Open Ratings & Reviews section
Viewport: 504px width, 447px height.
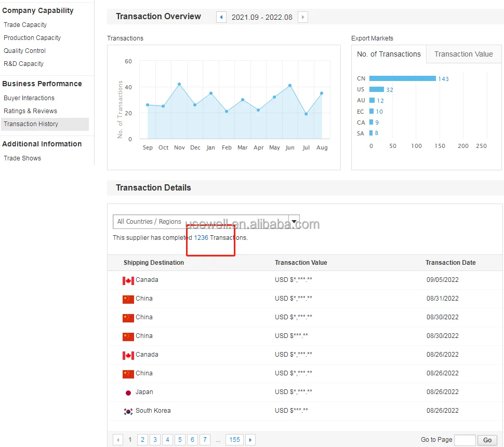click(x=30, y=111)
